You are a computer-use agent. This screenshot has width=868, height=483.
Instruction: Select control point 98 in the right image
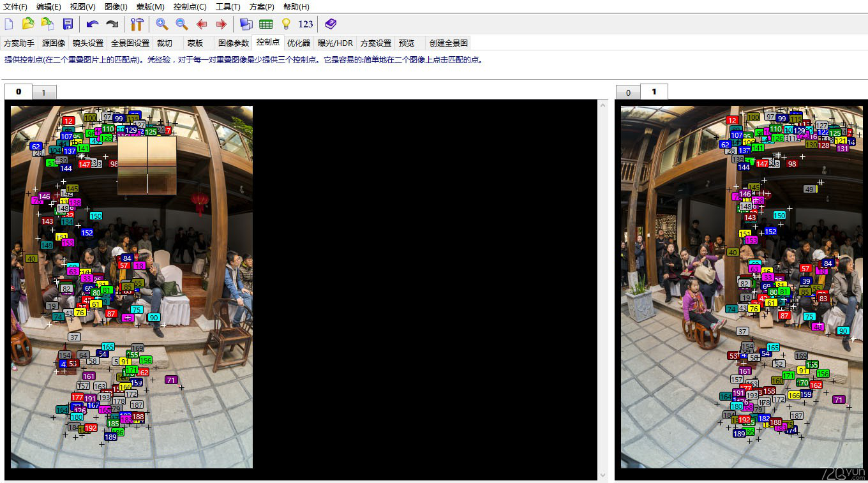[x=792, y=163]
